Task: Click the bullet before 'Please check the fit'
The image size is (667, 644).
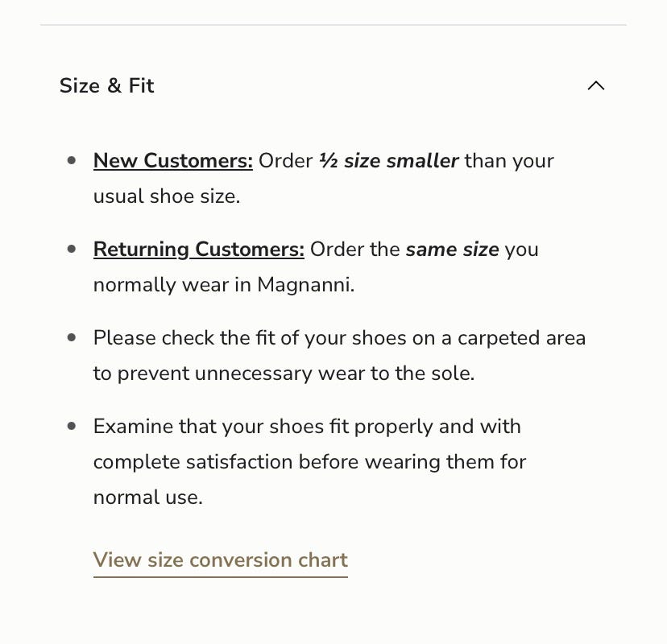Action: pyautogui.click(x=72, y=337)
